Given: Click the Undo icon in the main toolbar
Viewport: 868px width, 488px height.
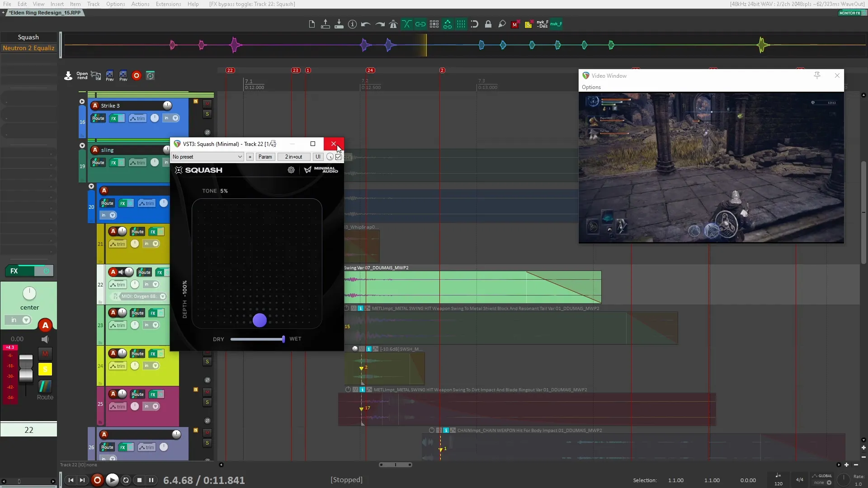Looking at the screenshot, I should click(366, 24).
